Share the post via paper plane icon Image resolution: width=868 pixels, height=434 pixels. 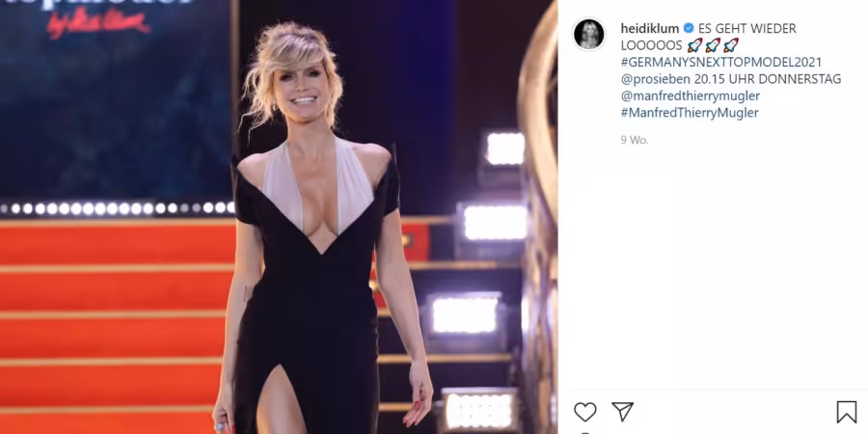(622, 412)
